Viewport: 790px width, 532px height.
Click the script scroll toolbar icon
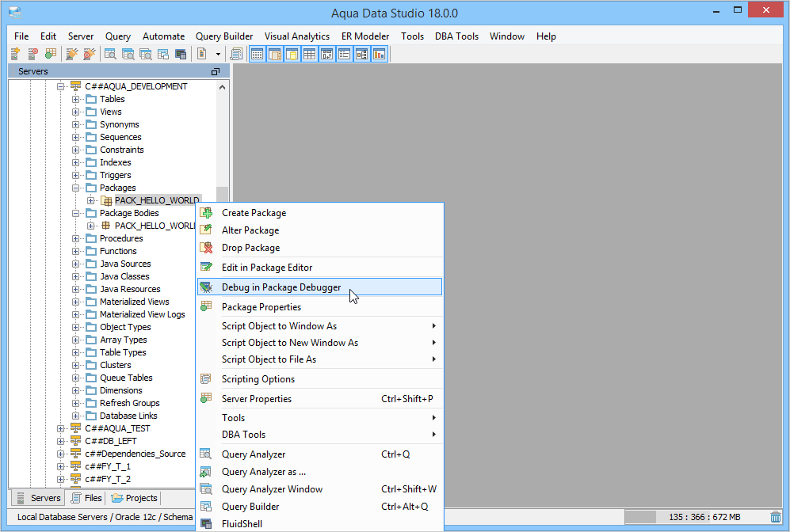click(236, 54)
